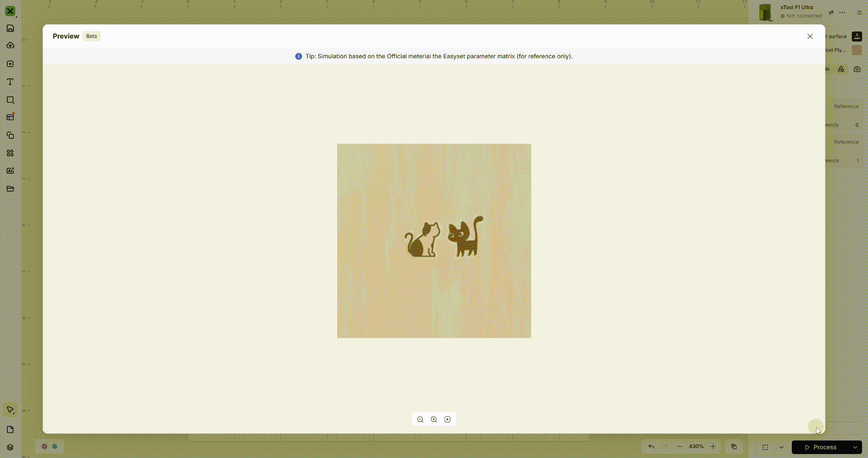Select the purple layer color dot
The width and height of the screenshot is (868, 458).
(x=44, y=447)
